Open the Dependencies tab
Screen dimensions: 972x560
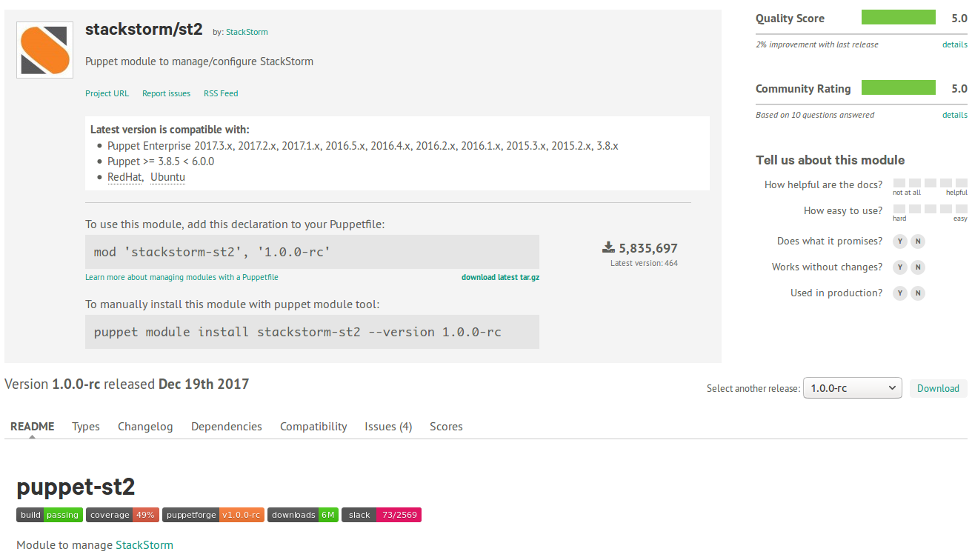point(227,427)
